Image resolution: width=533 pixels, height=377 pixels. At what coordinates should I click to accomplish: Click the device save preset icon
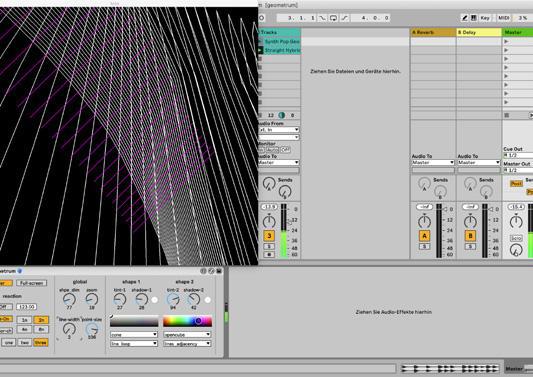(219, 271)
